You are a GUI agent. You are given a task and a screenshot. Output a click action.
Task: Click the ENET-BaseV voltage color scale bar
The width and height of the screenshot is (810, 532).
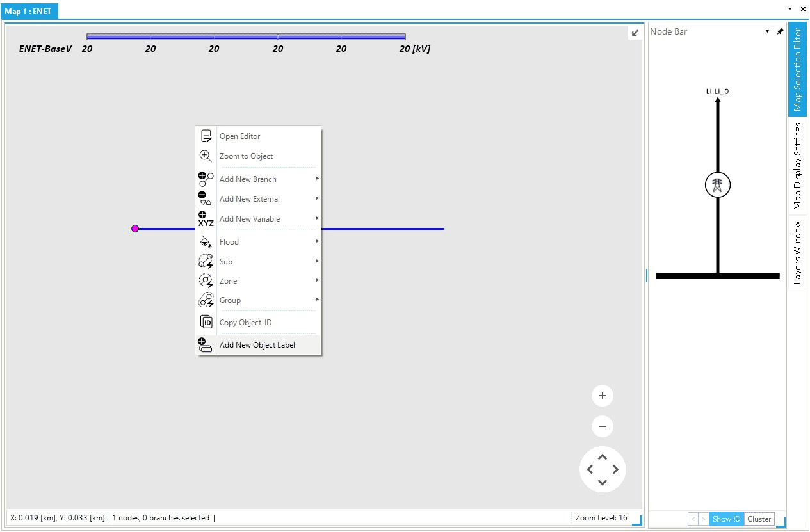click(246, 36)
